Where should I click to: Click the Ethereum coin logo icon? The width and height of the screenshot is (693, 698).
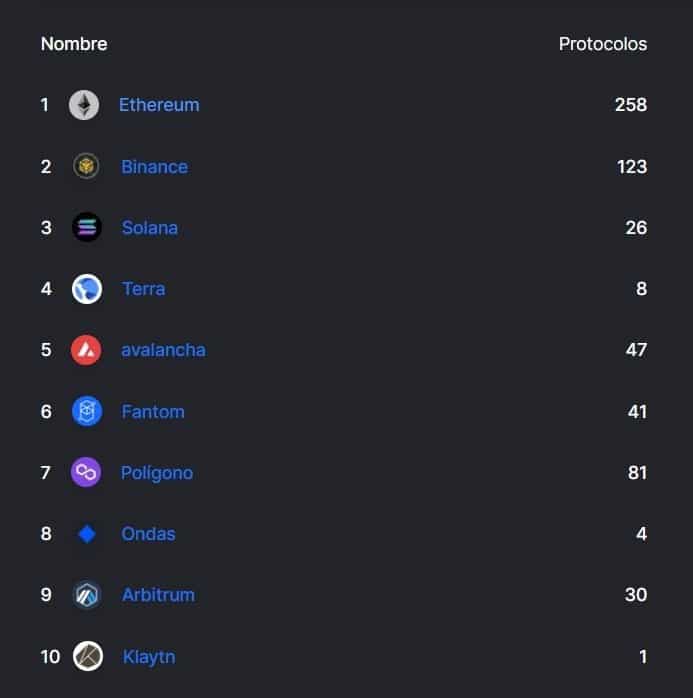coord(84,105)
